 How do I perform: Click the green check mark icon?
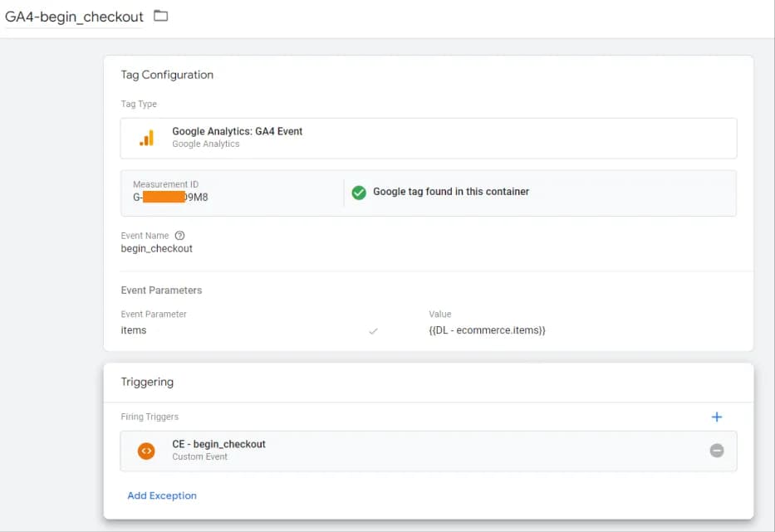click(359, 193)
